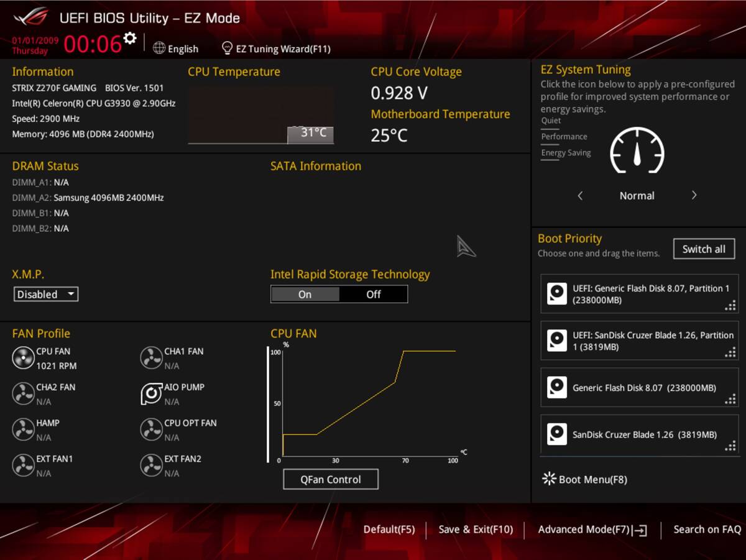Switch to Advanced Mode(F7)
The image size is (746, 560).
[592, 530]
